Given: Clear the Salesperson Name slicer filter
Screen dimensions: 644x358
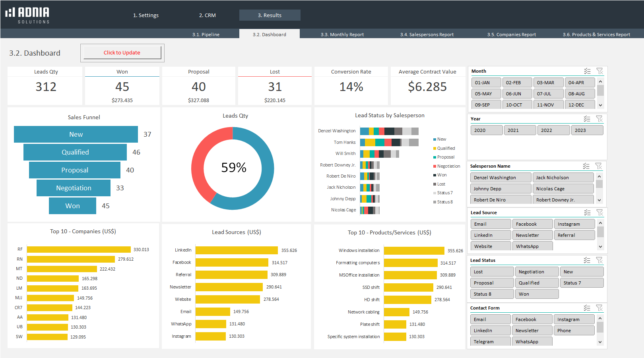Looking at the screenshot, I should tap(598, 166).
